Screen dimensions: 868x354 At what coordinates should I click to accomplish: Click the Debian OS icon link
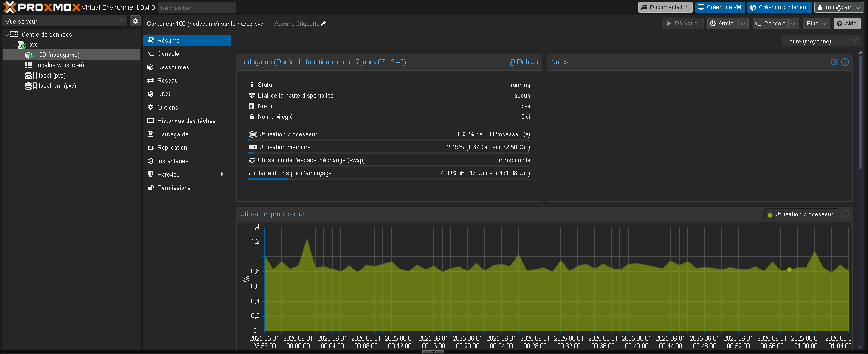tap(512, 62)
